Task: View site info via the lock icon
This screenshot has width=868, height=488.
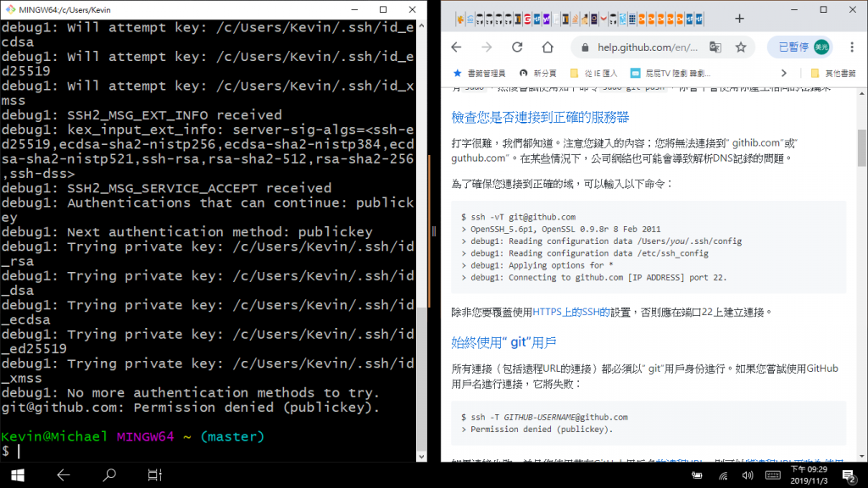Action: (x=585, y=48)
